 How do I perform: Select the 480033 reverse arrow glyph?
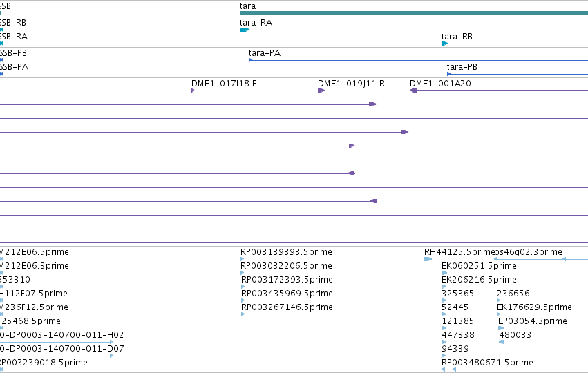502,342
